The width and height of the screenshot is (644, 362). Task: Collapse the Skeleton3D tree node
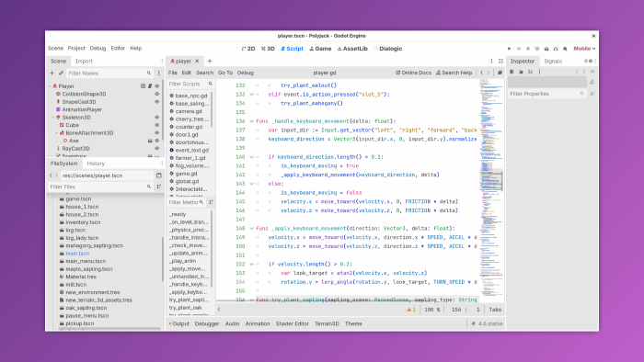53,118
